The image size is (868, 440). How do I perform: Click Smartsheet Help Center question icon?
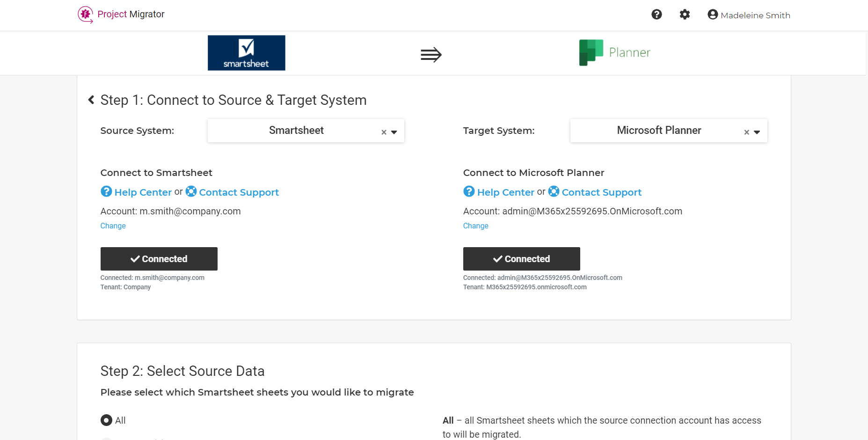tap(106, 191)
